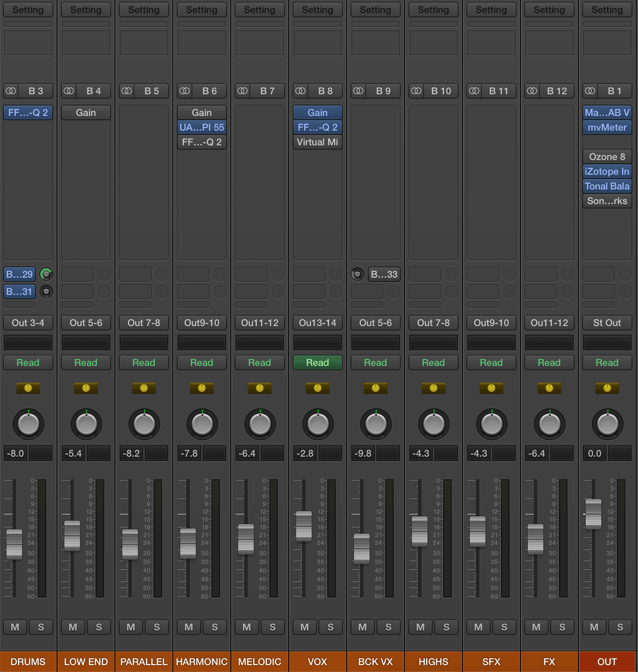This screenshot has height=672, width=638.
Task: Open the Setting menu on DRUMS strip
Action: [28, 10]
